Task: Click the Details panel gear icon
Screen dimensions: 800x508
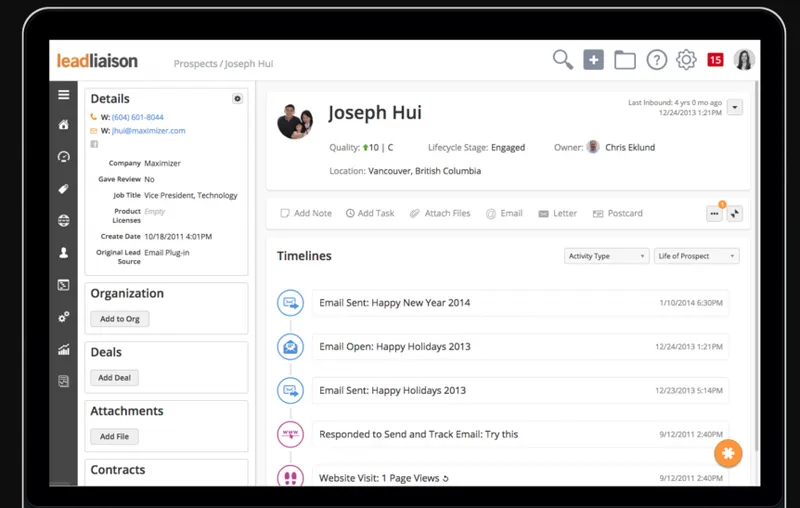Action: [x=237, y=99]
